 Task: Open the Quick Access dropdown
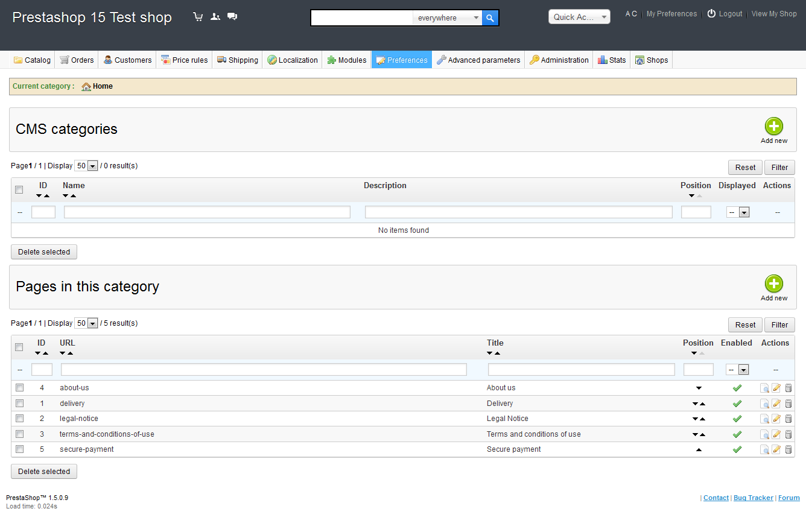pyautogui.click(x=579, y=17)
